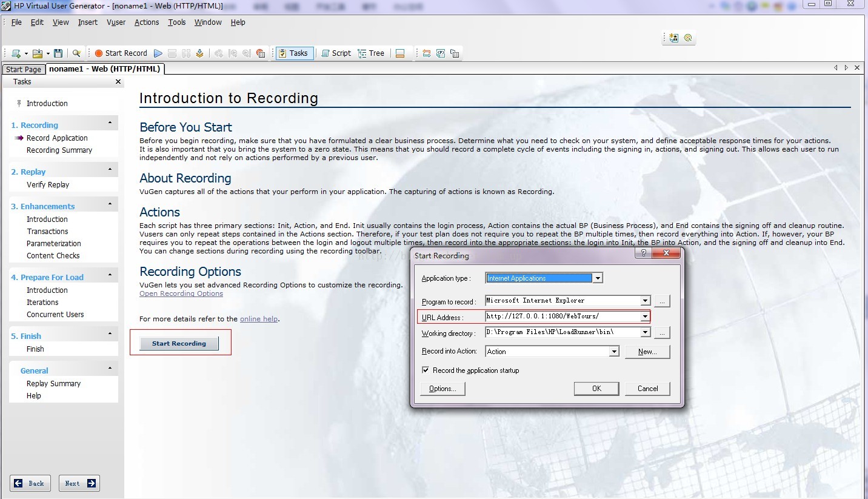Click the Open Script folder icon
868x499 pixels.
[x=38, y=53]
